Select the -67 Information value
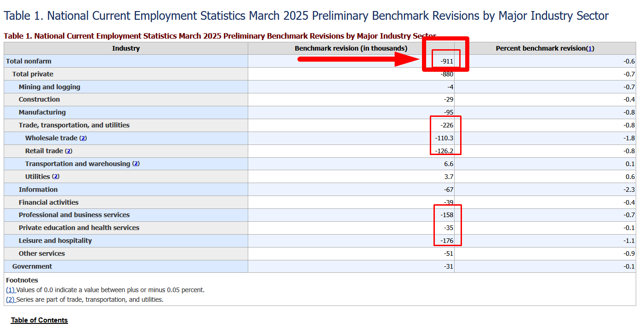 pyautogui.click(x=449, y=190)
